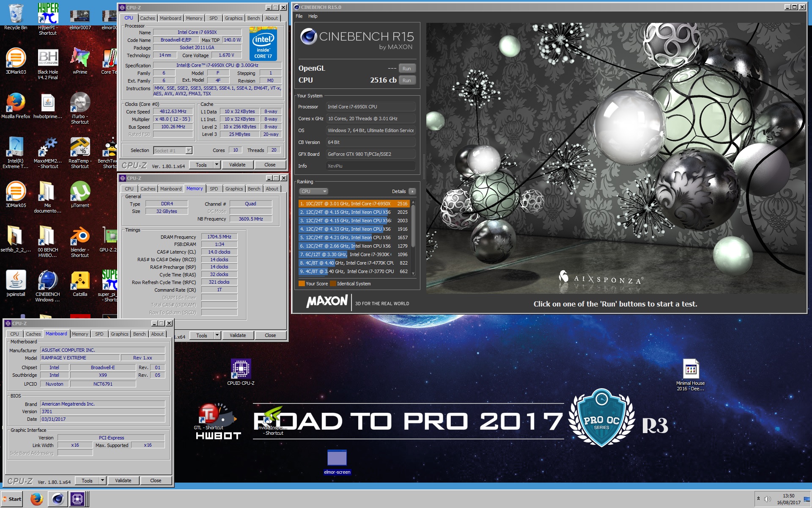Screen dimensions: 812x508
Task: Open the 3DMark05 desktop icon
Action: click(16, 194)
